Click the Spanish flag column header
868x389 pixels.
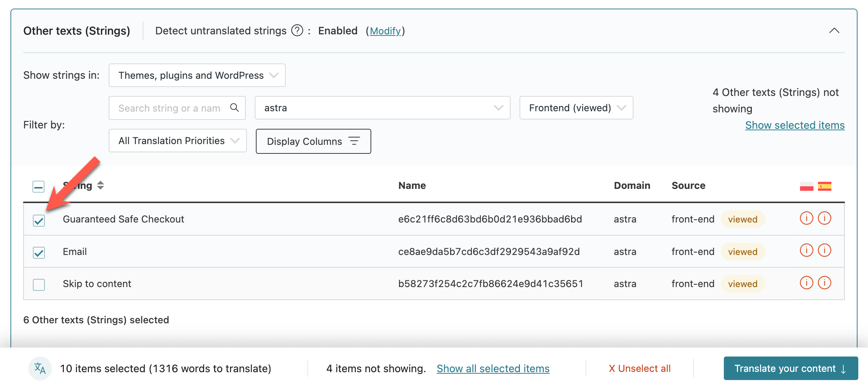click(824, 186)
